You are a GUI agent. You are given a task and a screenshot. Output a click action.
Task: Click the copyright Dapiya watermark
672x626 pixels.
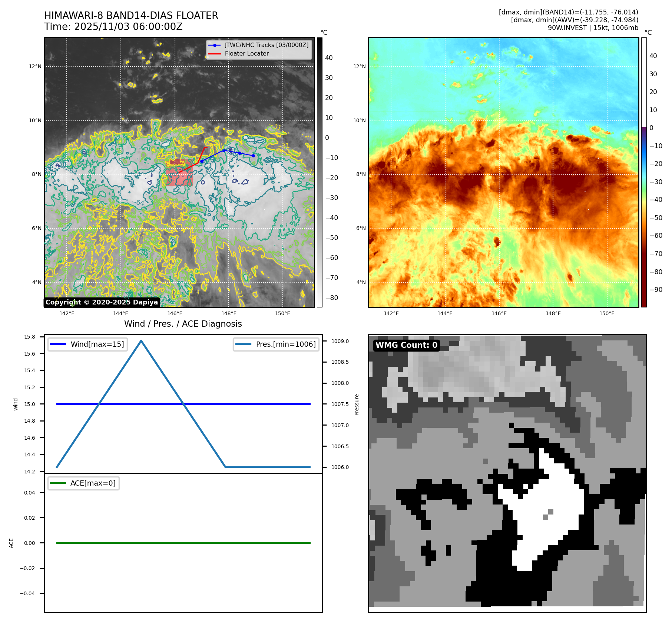(102, 302)
